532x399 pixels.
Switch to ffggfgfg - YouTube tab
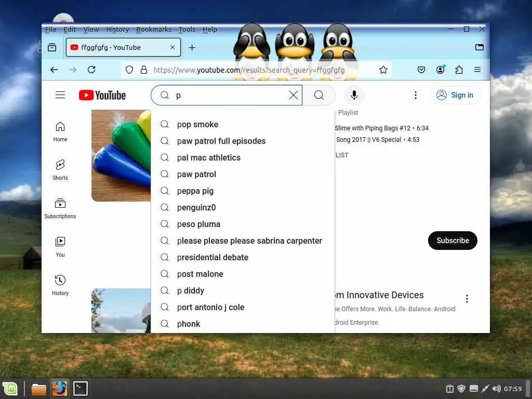point(124,47)
